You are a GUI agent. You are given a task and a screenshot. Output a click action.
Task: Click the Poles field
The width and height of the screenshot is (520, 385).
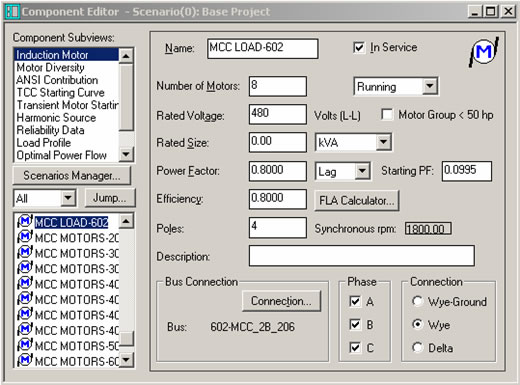click(x=278, y=227)
